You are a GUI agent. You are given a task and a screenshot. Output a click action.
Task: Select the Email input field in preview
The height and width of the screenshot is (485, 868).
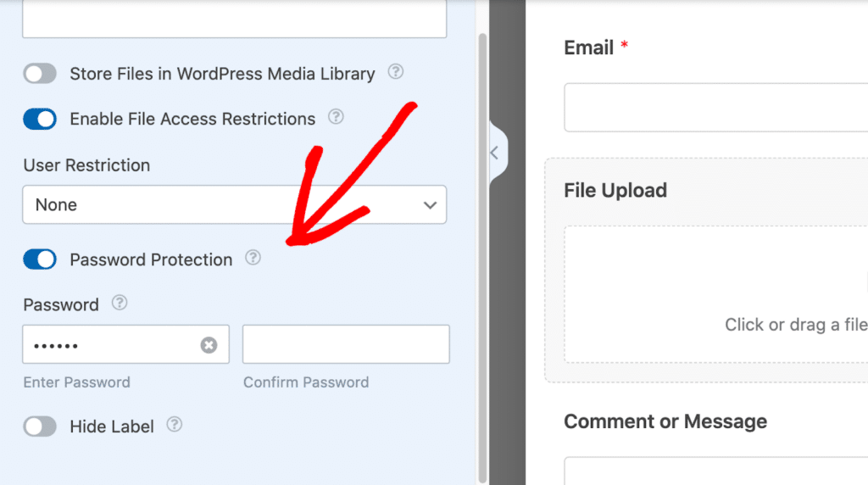coord(715,108)
